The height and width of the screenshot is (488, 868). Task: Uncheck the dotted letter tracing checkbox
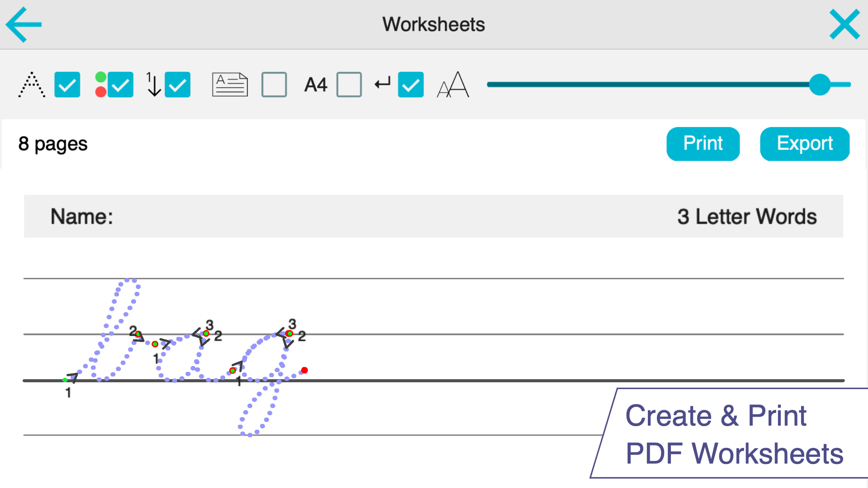pos(67,84)
